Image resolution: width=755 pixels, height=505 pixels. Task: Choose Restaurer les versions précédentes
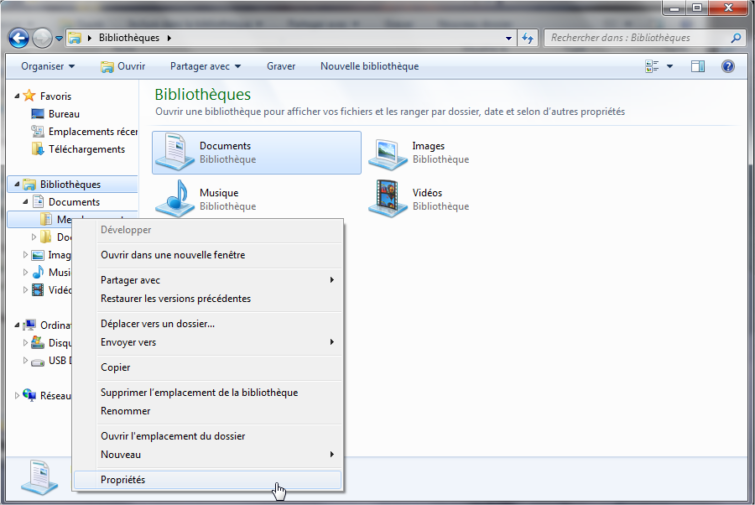point(207,298)
